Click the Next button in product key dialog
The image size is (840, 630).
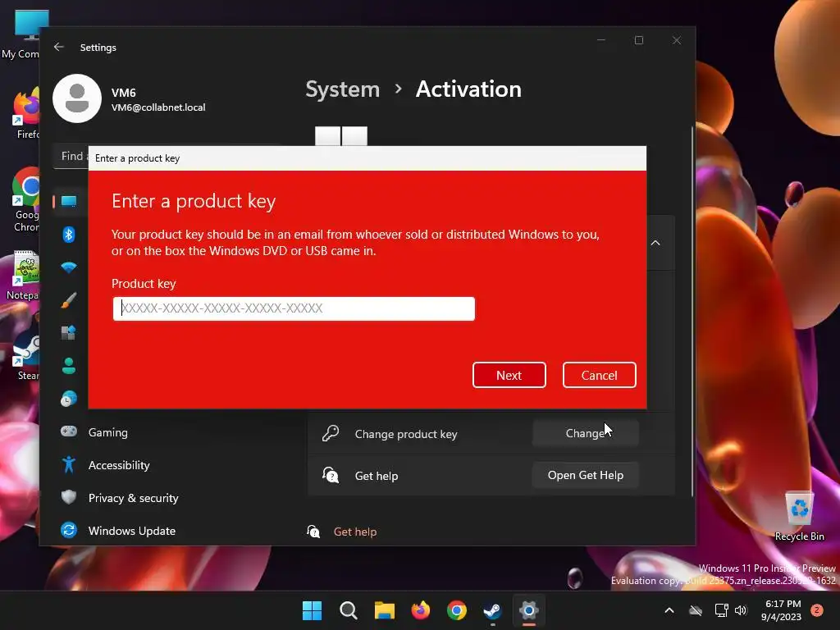509,375
